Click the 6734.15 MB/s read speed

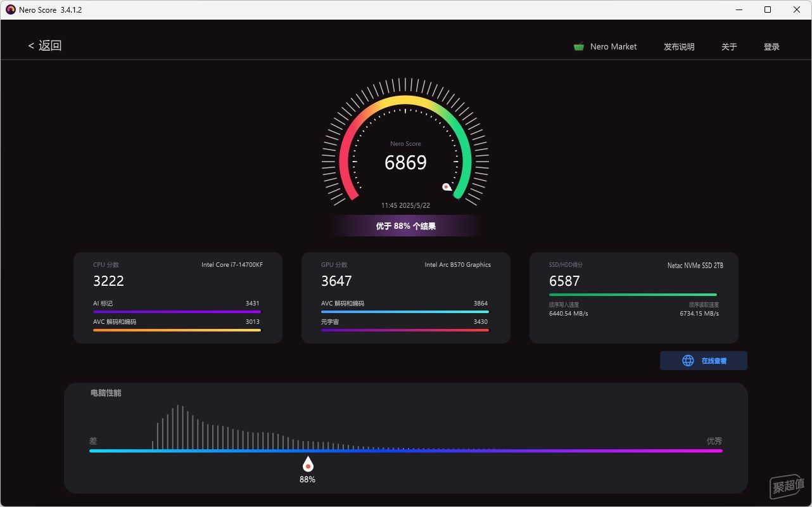(699, 314)
